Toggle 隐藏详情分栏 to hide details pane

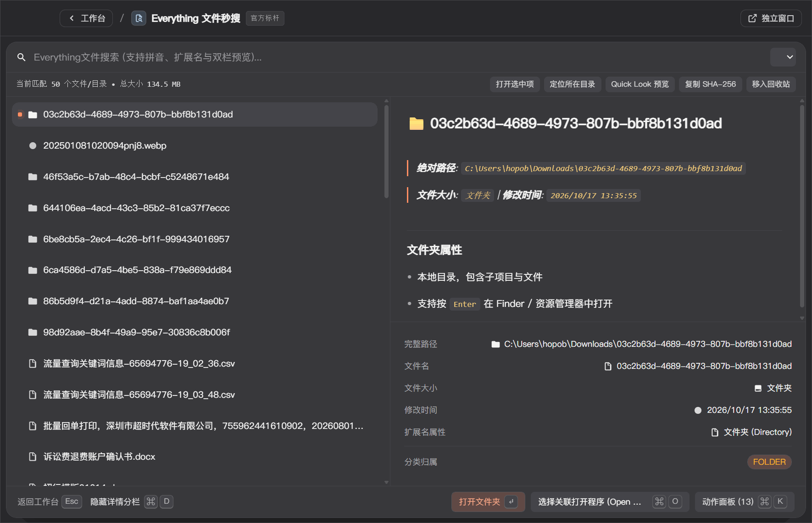coord(131,502)
